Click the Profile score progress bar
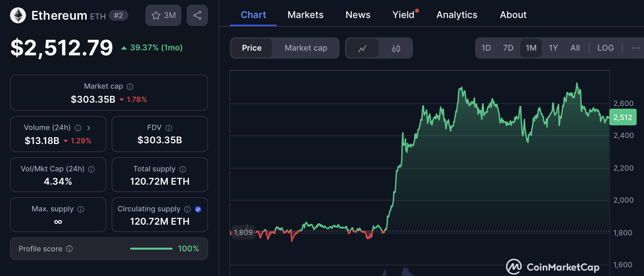 point(151,249)
